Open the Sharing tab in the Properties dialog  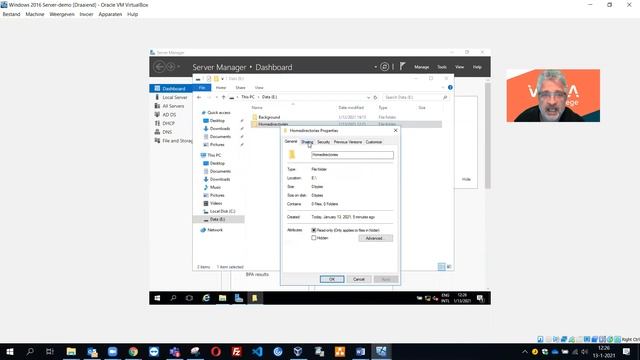pyautogui.click(x=307, y=142)
